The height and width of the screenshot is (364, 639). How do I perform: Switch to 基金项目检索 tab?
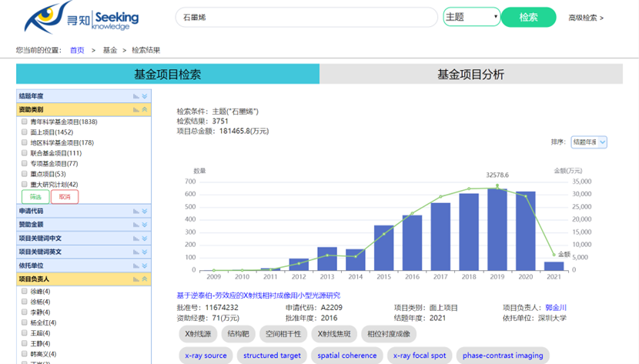168,74
